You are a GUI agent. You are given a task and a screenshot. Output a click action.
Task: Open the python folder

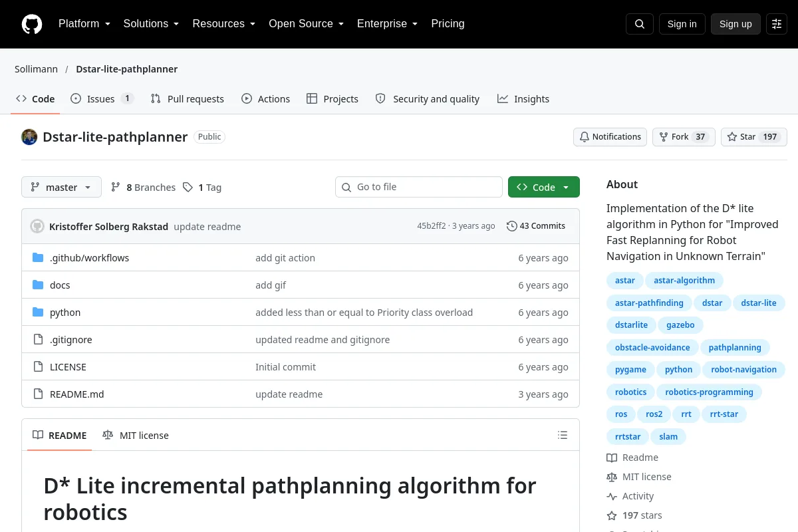(x=65, y=313)
